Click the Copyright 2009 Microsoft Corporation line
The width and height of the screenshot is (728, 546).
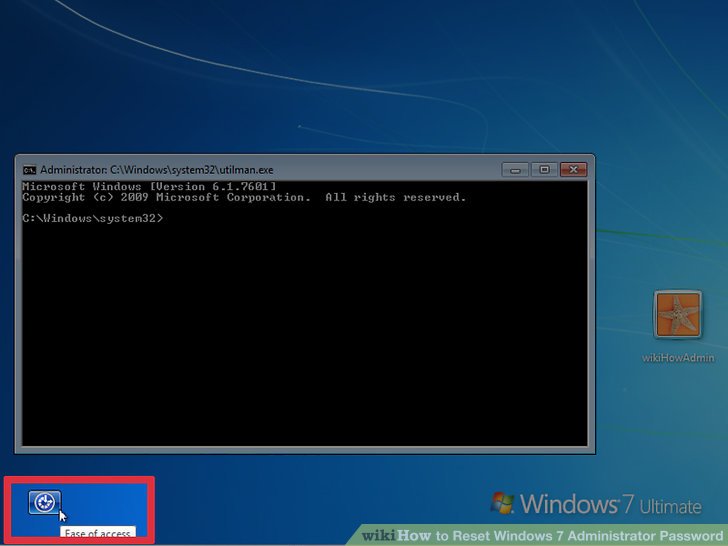point(244,197)
